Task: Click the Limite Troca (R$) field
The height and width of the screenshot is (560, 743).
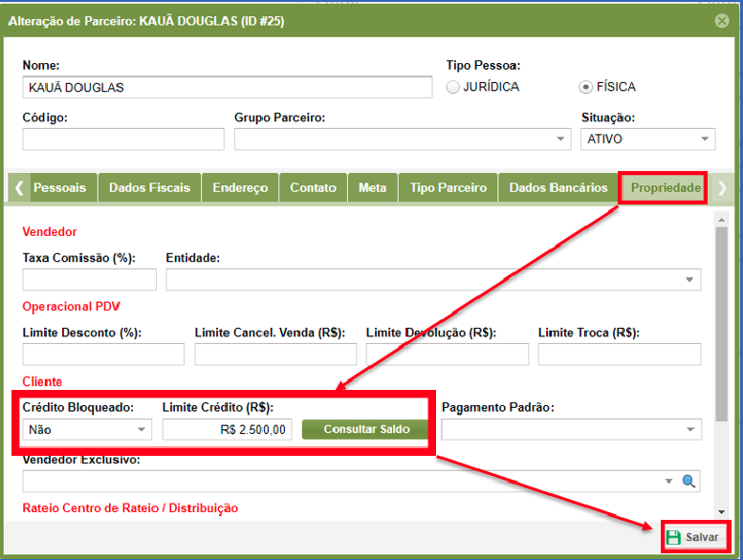Action: click(620, 355)
